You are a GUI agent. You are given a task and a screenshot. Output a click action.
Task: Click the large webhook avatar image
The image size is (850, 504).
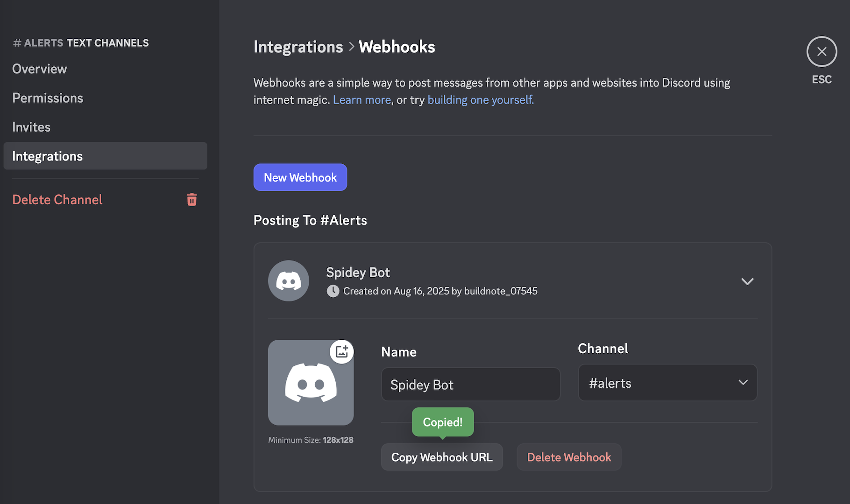(x=311, y=383)
